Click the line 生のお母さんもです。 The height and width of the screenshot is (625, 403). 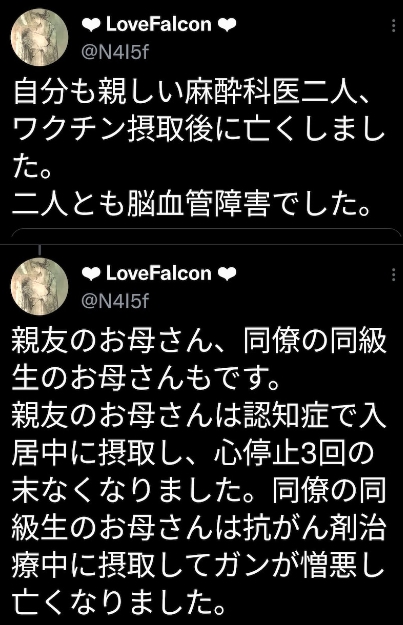(146, 378)
